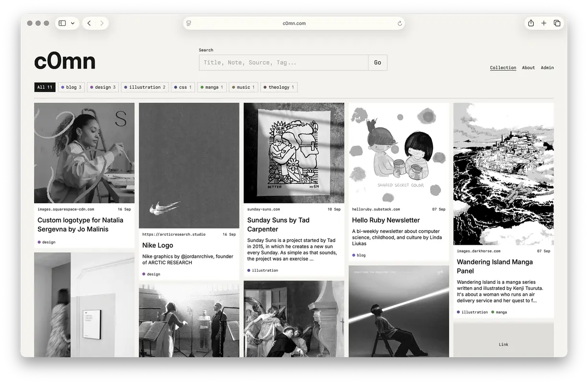Viewport: 588px width, 384px height.
Task: Click the images.squarespace-cdn.com source text
Action: pyautogui.click(x=66, y=209)
